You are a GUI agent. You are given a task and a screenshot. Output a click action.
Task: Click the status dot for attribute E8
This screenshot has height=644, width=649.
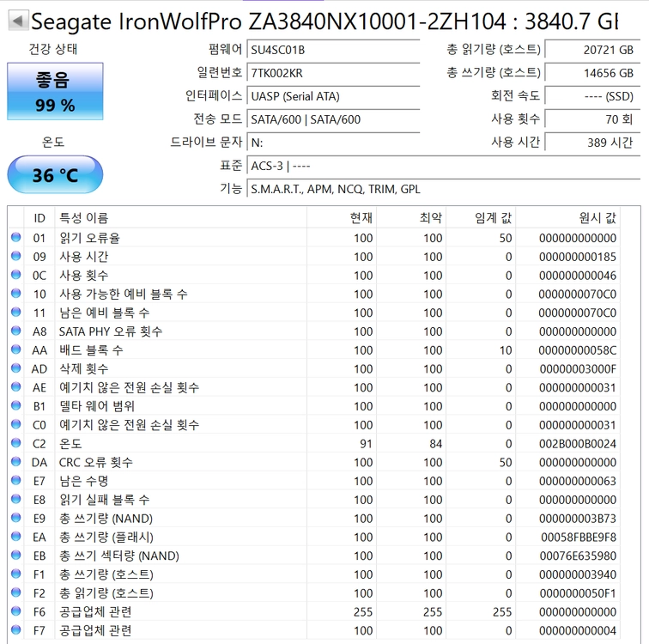pyautogui.click(x=16, y=499)
